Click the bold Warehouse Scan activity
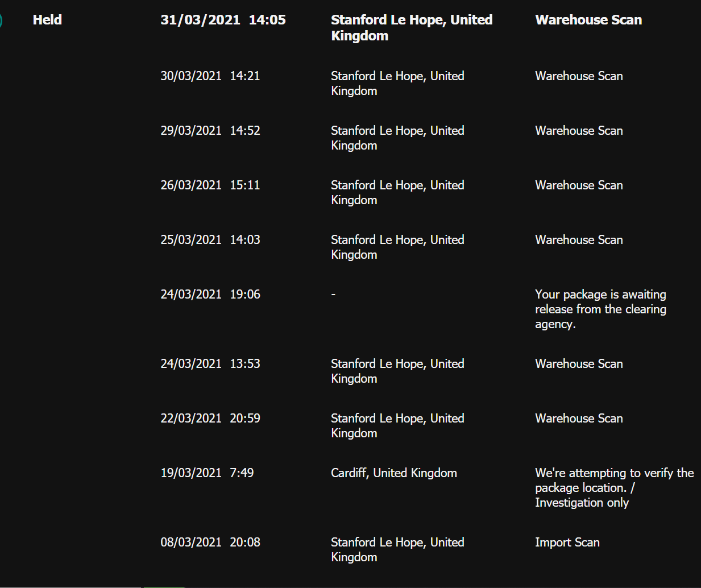Image resolution: width=701 pixels, height=588 pixels. (x=588, y=20)
